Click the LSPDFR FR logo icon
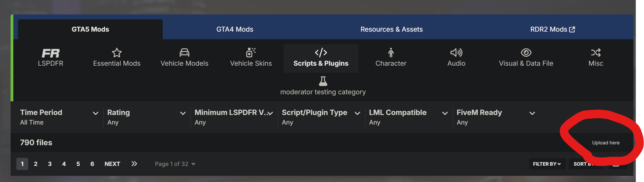The image size is (644, 182). [51, 53]
